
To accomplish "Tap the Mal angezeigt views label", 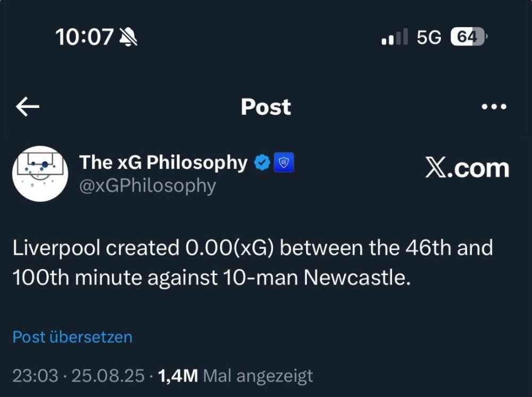I will [x=259, y=376].
